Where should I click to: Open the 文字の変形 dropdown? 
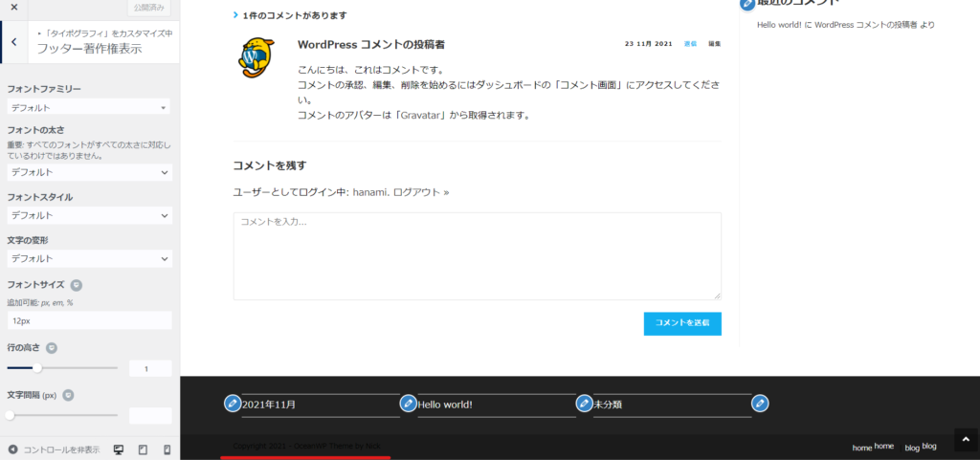click(90, 258)
